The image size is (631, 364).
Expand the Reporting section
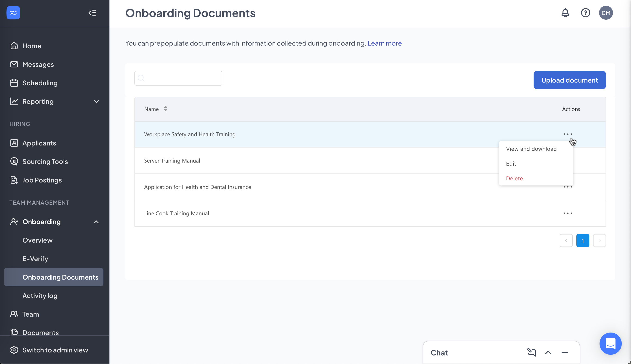click(96, 102)
